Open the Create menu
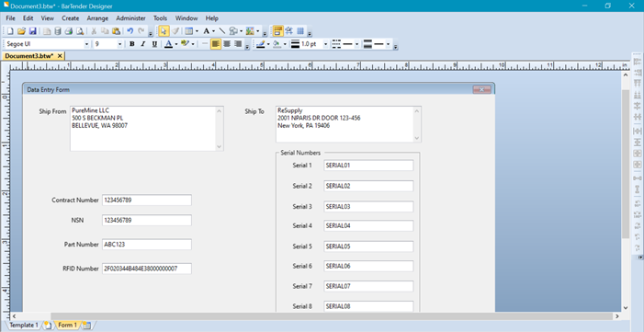This screenshot has width=644, height=332. 70,18
